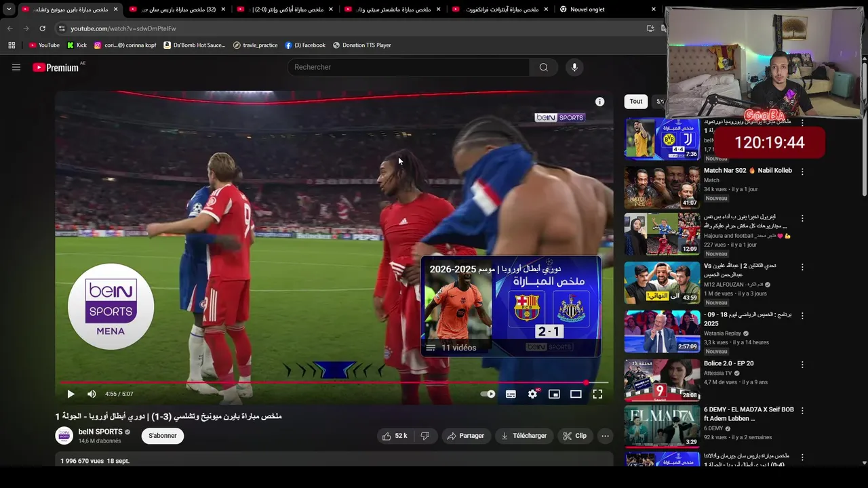The width and height of the screenshot is (868, 488).
Task: Open the Bolice 2.0 - EP 20 thumbnail
Action: tap(662, 380)
